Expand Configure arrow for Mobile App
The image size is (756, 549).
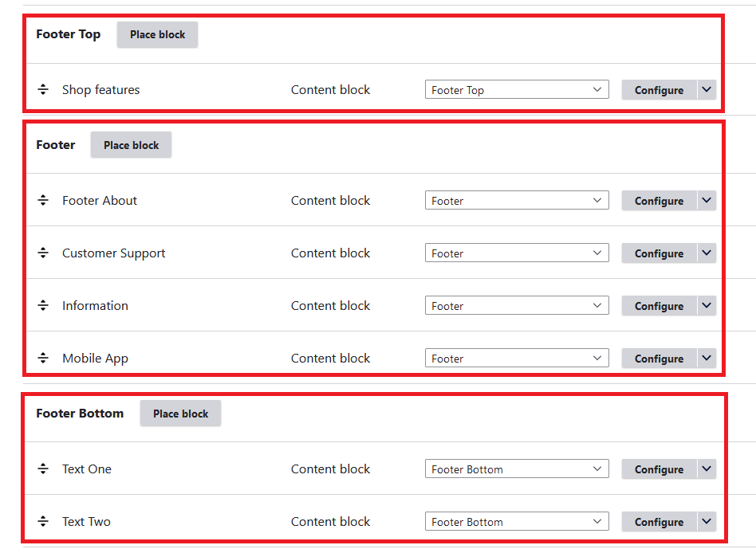point(707,359)
